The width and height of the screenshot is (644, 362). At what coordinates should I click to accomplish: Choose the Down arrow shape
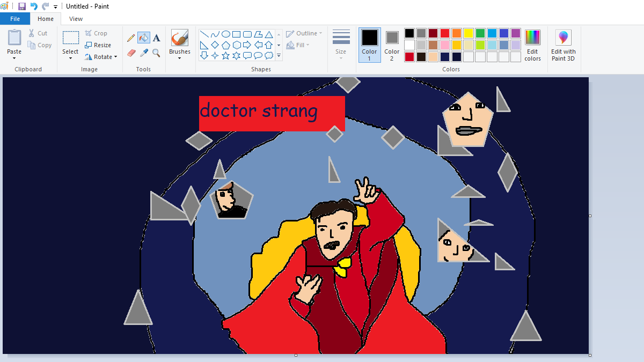(204, 55)
